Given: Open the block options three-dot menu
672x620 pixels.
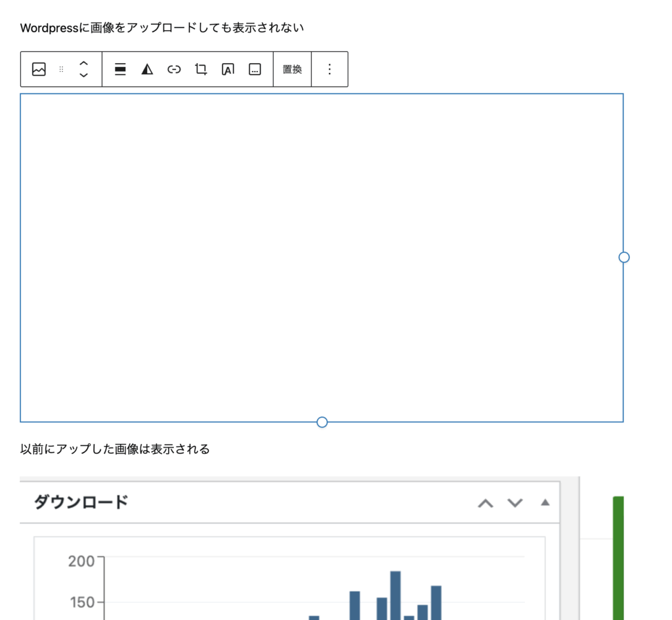Looking at the screenshot, I should [x=329, y=69].
